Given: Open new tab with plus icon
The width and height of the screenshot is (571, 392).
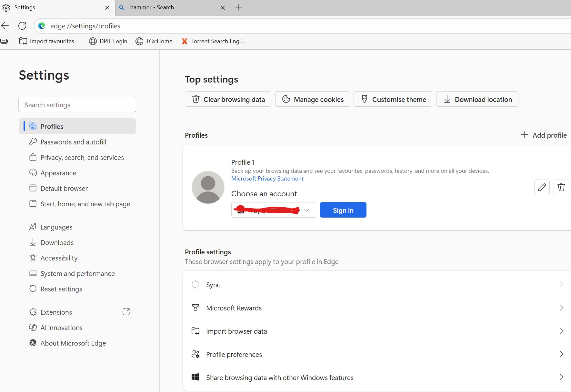Looking at the screenshot, I should pyautogui.click(x=239, y=7).
